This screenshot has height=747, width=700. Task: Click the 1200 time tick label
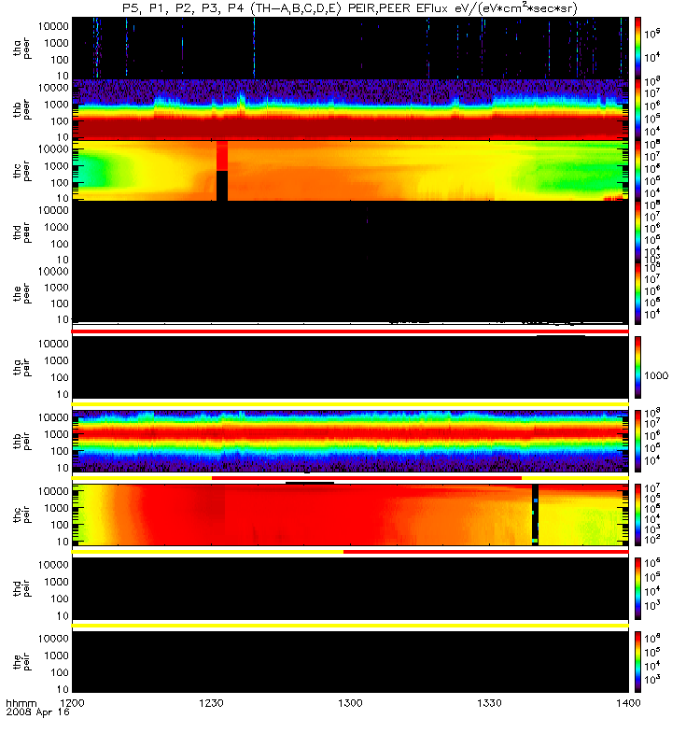[x=72, y=703]
